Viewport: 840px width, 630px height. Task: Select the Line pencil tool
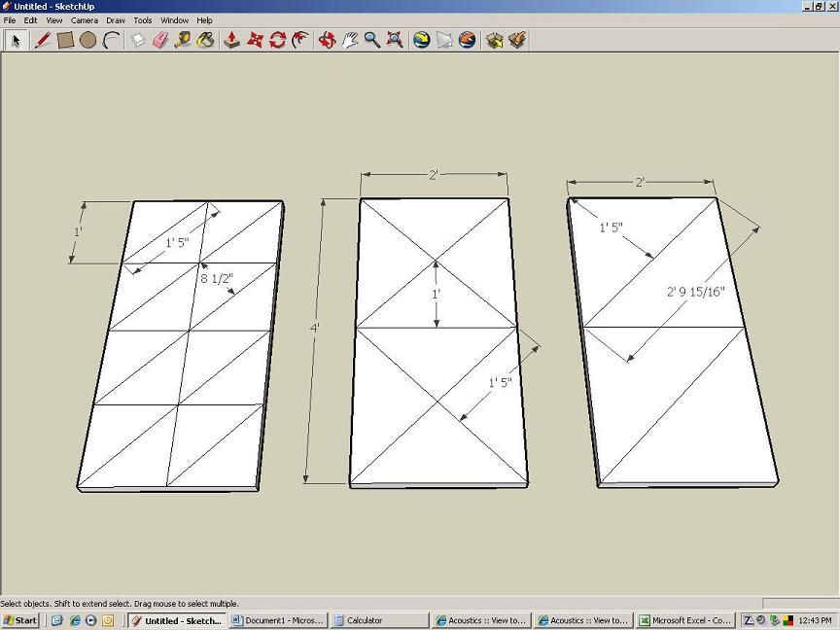[42, 40]
